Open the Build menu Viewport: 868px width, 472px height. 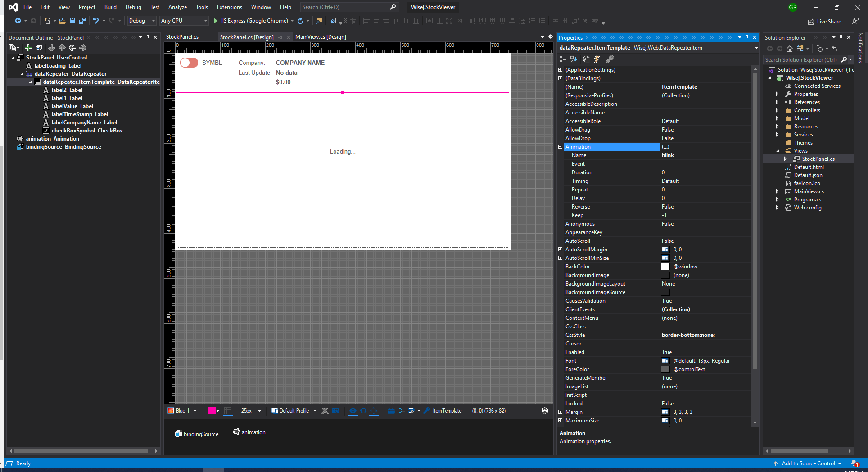pos(110,7)
